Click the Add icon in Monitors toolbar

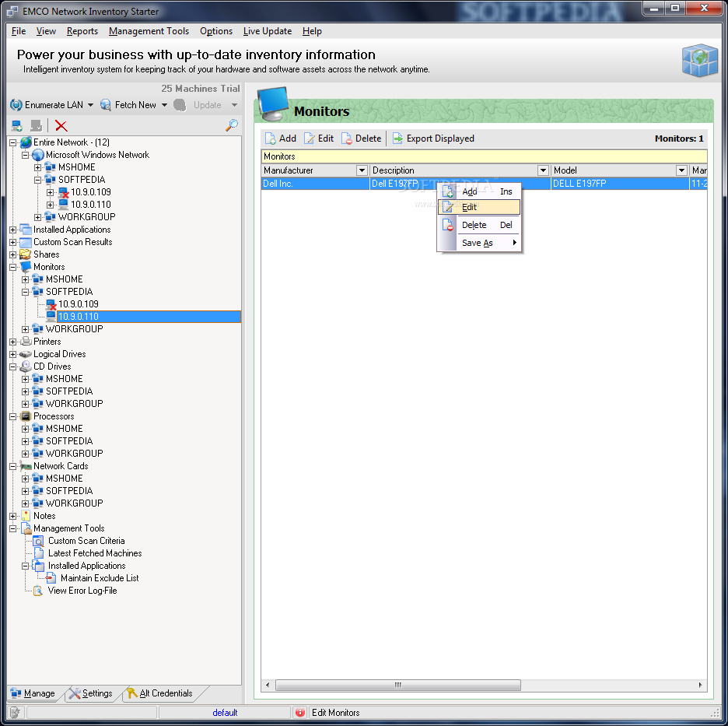click(270, 139)
